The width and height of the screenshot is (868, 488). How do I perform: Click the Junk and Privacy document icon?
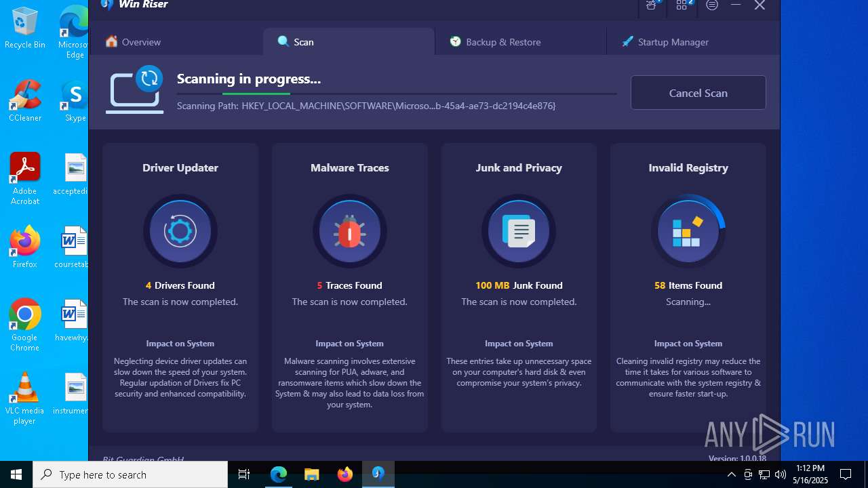click(519, 232)
